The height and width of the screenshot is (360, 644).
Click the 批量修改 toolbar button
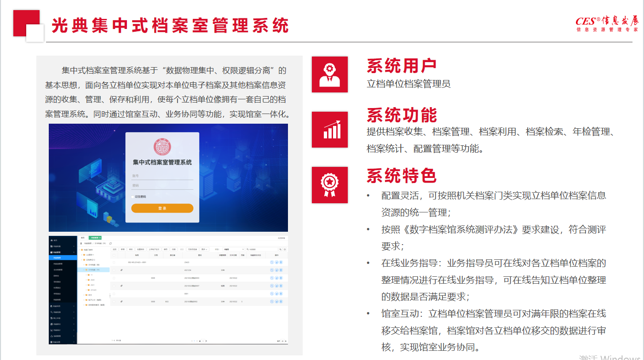pos(141,249)
